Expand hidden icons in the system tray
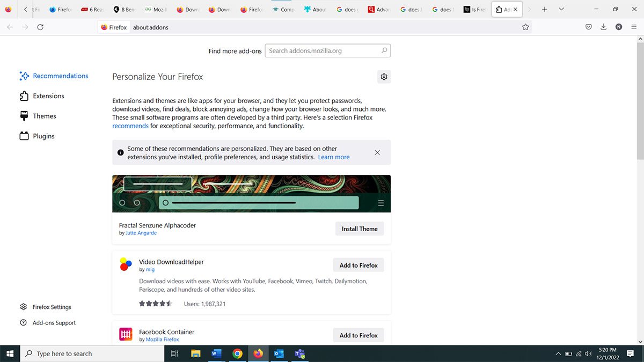Screen dimensions: 644x362 click(558, 353)
